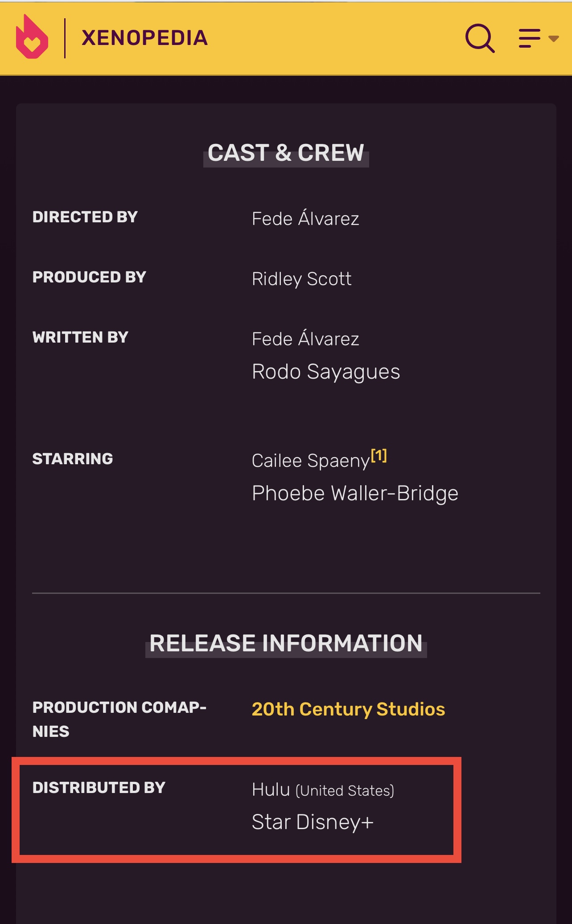The height and width of the screenshot is (924, 572).
Task: Expand the menu dropdown arrow
Action: tap(553, 39)
